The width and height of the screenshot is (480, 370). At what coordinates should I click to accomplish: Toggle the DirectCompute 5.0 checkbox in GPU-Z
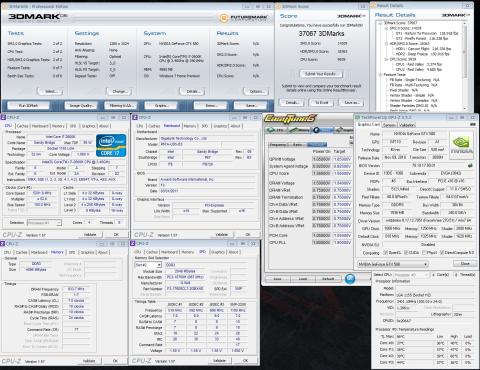442,252
